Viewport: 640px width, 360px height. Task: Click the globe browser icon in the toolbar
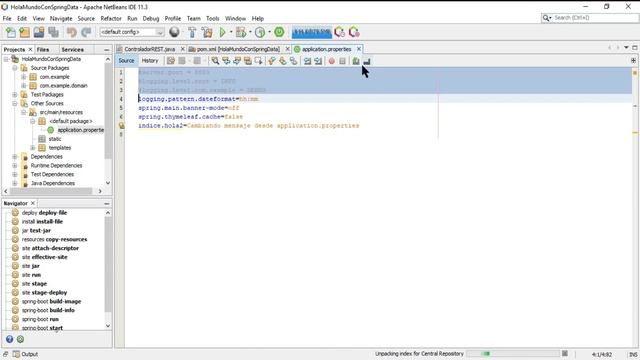point(174,32)
